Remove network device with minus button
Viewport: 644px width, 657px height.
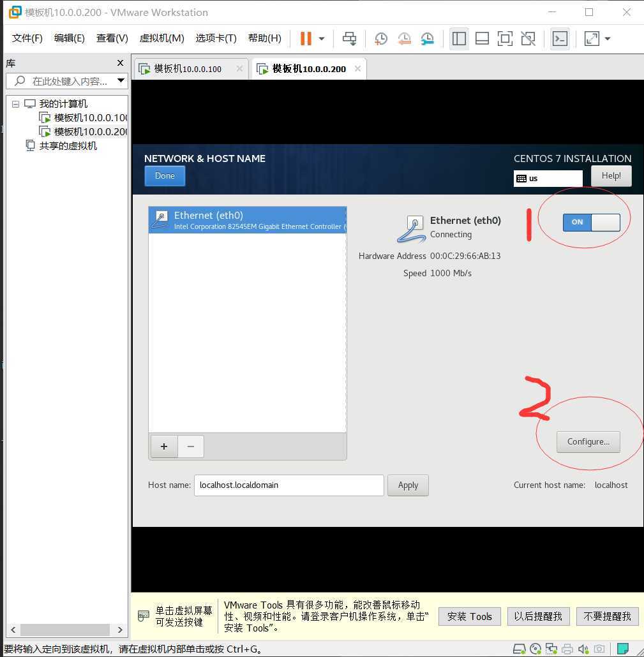pyautogui.click(x=191, y=447)
